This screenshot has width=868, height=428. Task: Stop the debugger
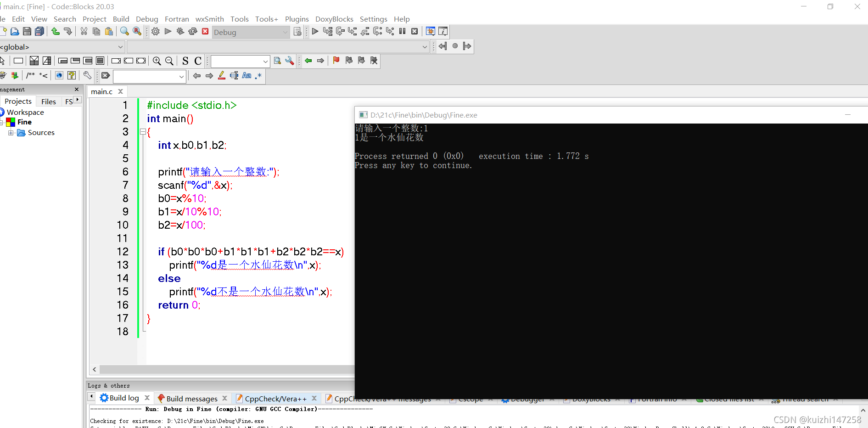414,31
